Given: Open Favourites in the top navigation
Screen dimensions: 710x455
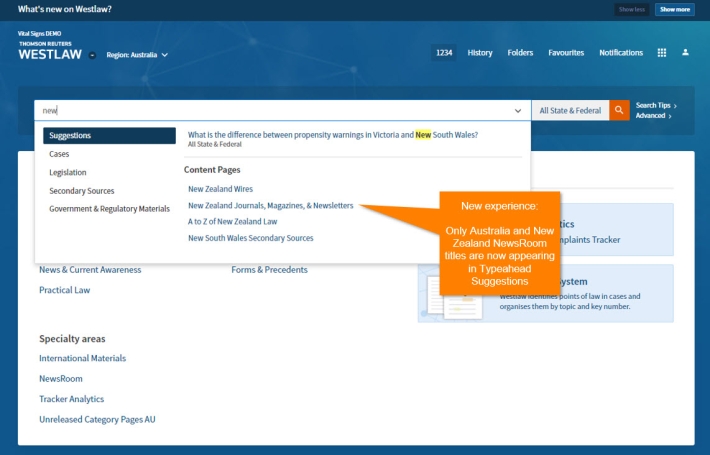Looking at the screenshot, I should [x=566, y=53].
